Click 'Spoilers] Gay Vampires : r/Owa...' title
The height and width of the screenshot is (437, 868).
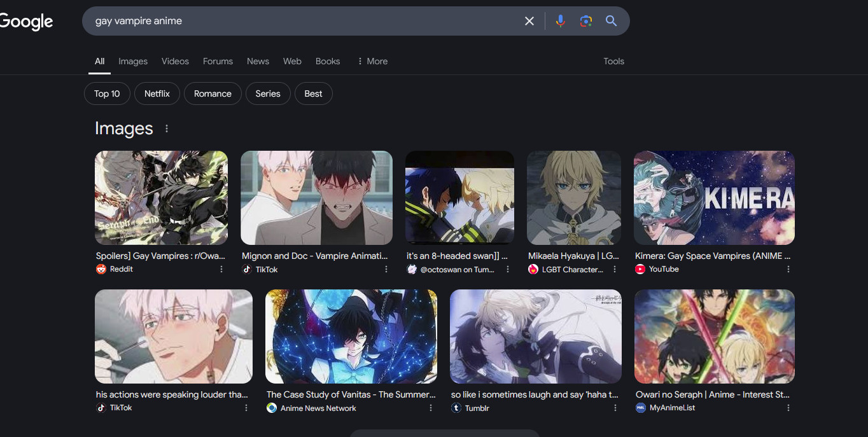pyautogui.click(x=160, y=256)
